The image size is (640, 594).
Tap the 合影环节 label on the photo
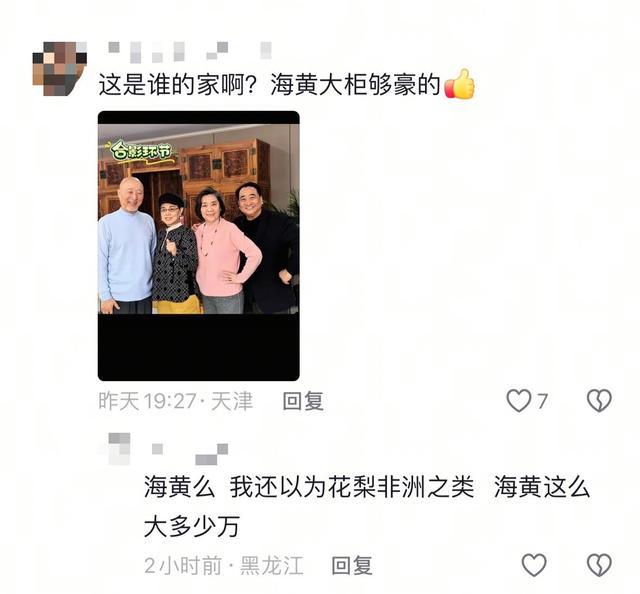click(141, 151)
